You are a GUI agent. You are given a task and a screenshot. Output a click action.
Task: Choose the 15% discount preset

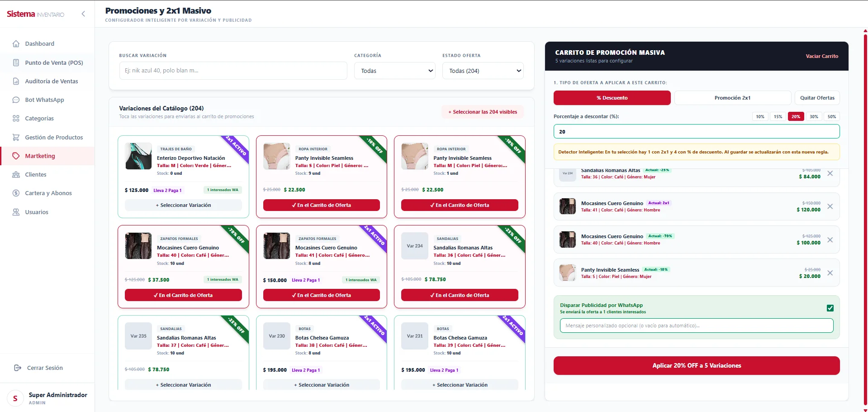click(778, 116)
